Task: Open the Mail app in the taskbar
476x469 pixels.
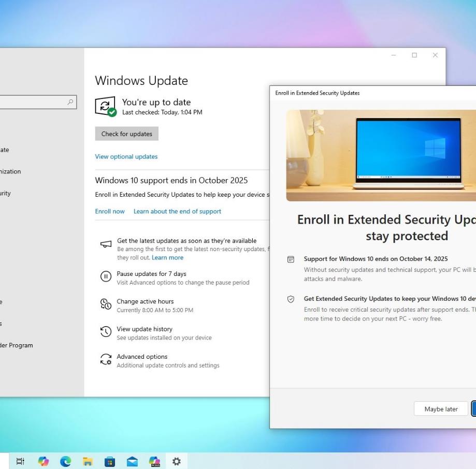Action: 132,462
